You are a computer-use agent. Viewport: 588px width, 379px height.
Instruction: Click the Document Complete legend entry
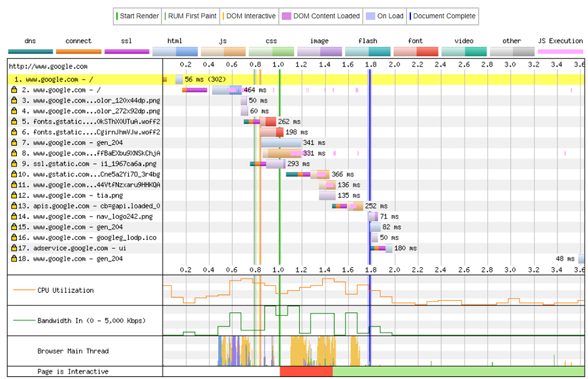coord(442,16)
